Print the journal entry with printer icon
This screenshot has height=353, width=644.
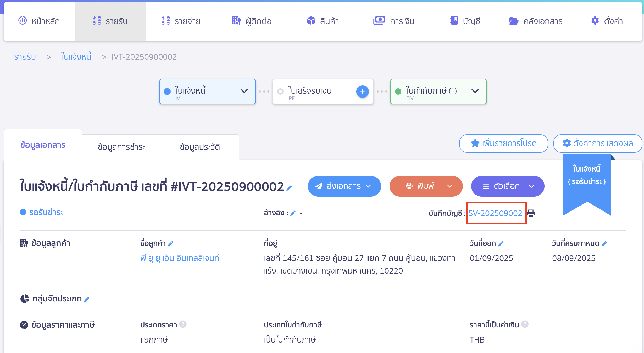(x=531, y=213)
